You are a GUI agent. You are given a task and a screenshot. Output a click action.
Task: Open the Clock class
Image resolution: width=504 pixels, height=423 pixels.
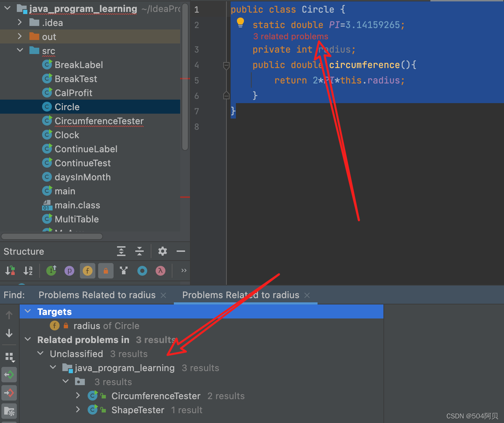click(x=67, y=135)
